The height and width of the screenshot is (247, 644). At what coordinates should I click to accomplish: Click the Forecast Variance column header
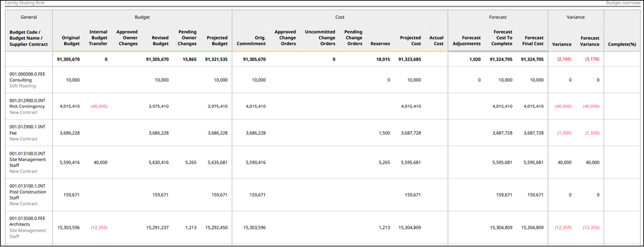[x=590, y=40]
